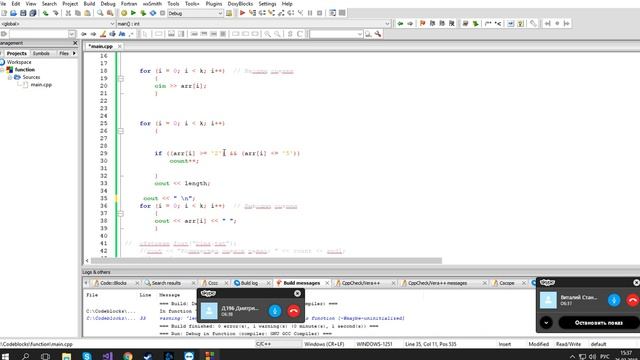The width and height of the screenshot is (640, 360).
Task: Fold the code block at line 19
Action: (x=120, y=78)
